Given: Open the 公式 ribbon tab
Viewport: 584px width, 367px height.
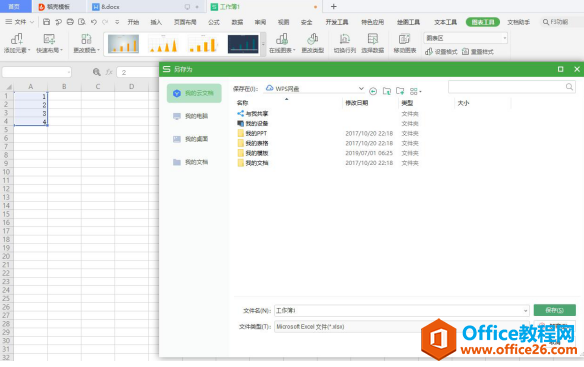Looking at the screenshot, I should click(x=214, y=22).
